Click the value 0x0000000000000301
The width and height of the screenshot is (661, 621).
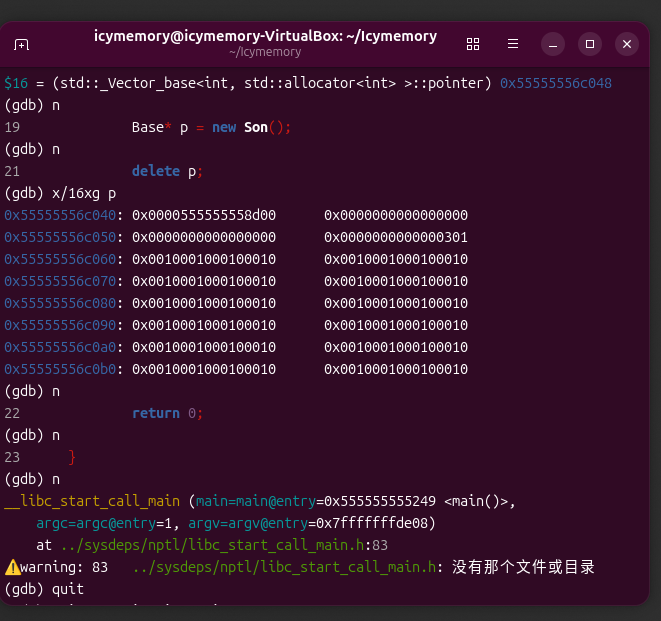396,237
